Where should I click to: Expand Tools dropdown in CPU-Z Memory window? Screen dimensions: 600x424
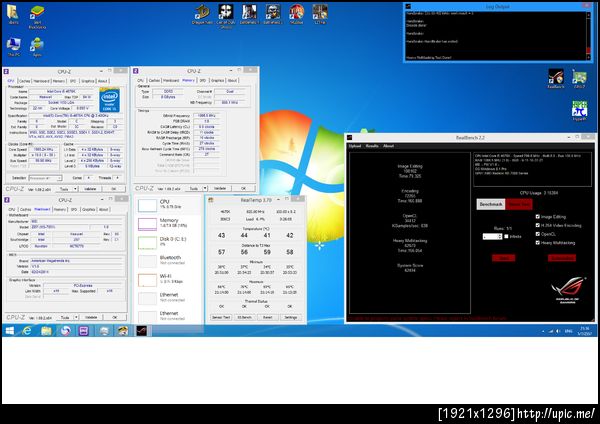point(206,188)
